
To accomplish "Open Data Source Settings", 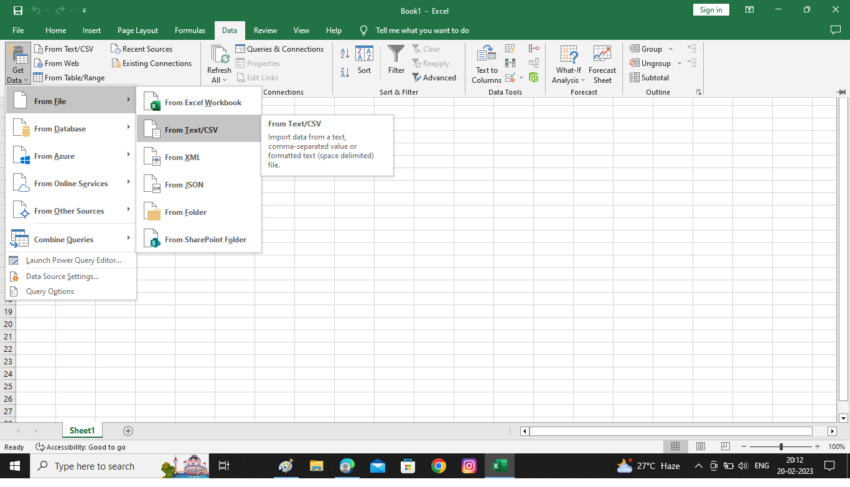I will coord(71,276).
